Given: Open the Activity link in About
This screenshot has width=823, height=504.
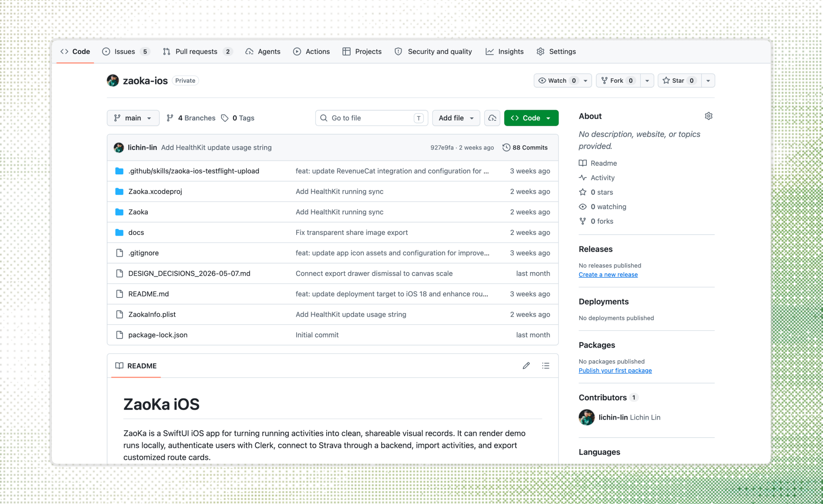Looking at the screenshot, I should click(597, 178).
